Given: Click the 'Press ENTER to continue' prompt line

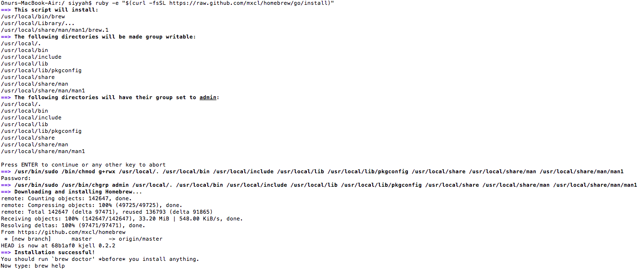Looking at the screenshot, I should 83,165.
